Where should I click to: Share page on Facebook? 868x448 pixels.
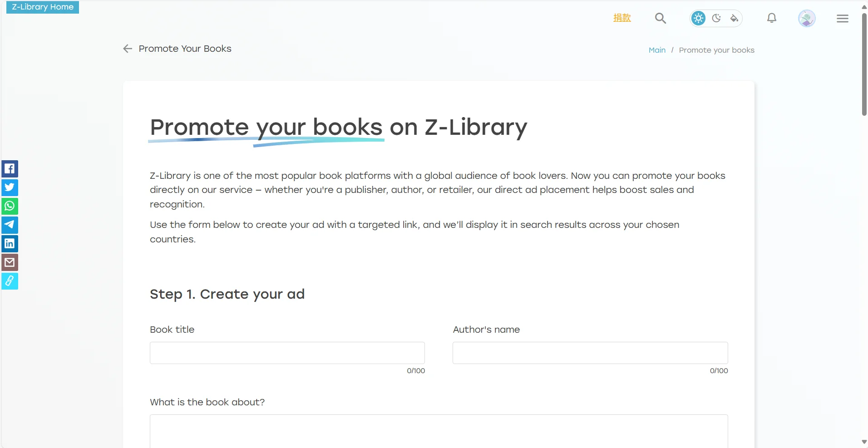10,169
